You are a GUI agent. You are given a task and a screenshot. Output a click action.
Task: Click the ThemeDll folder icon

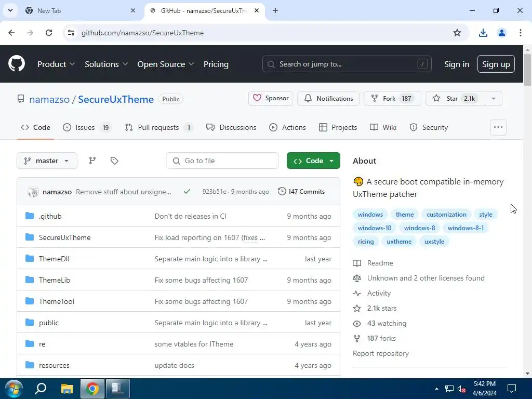coord(30,259)
